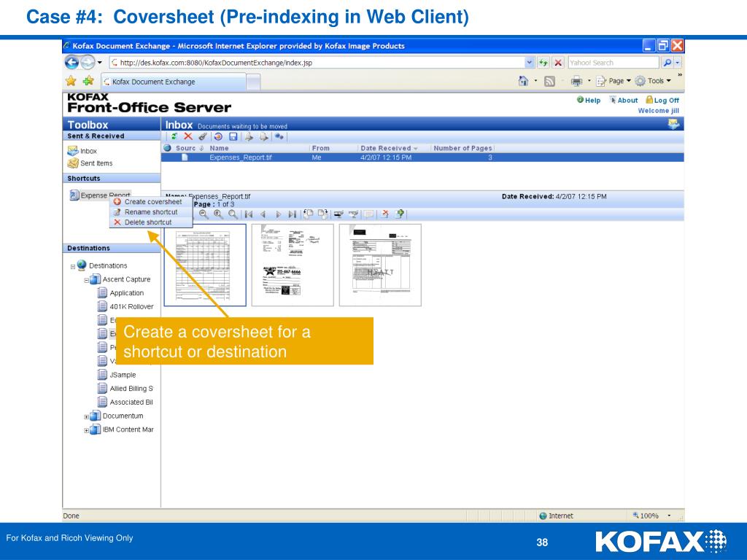
Task: Click the Log Off link
Action: 662,100
